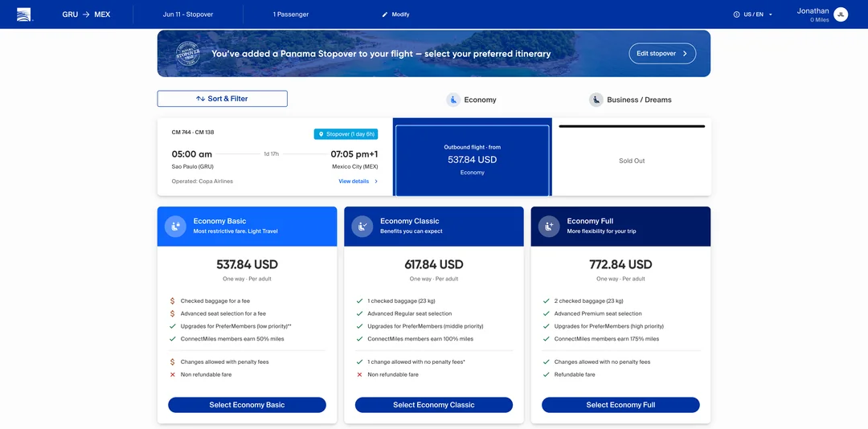Click checkmark beside Refundable fare

click(547, 374)
